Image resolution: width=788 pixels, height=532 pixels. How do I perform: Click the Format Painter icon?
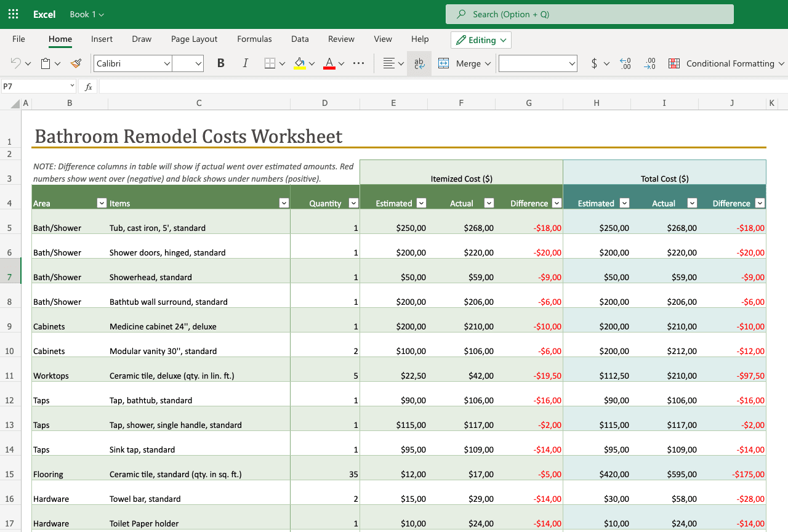tap(76, 63)
